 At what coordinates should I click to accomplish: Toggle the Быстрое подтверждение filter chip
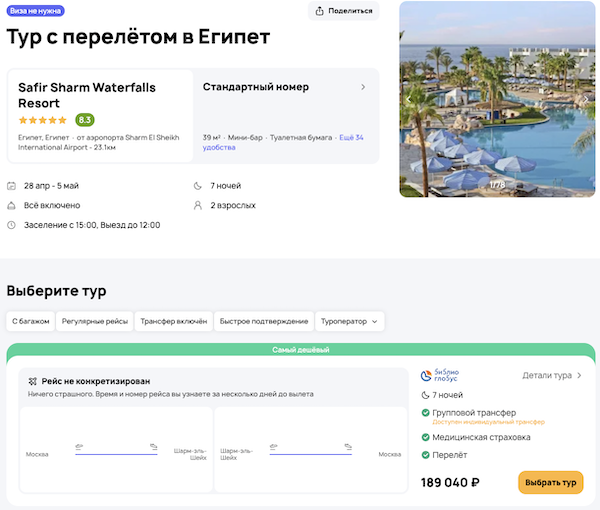click(263, 321)
